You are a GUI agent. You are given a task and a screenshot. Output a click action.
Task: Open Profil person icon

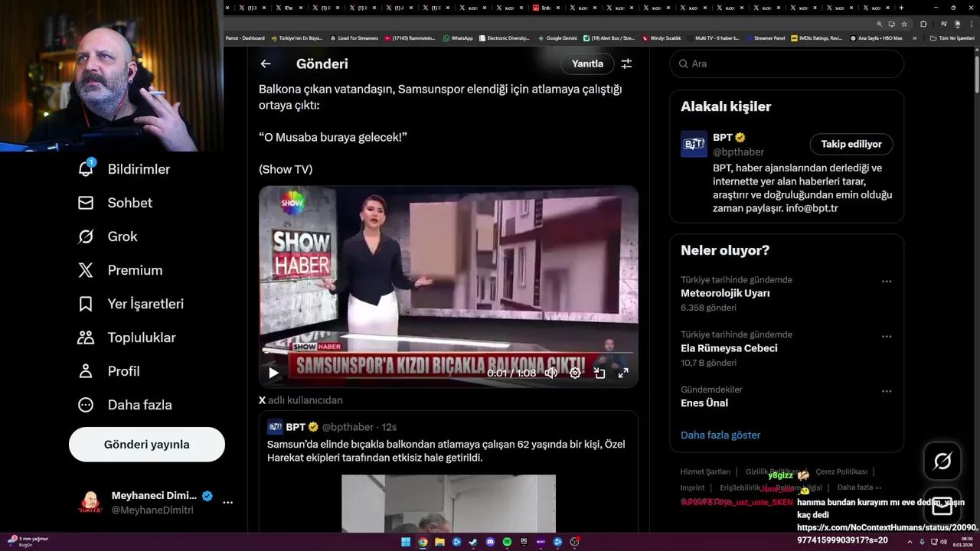pyautogui.click(x=86, y=371)
